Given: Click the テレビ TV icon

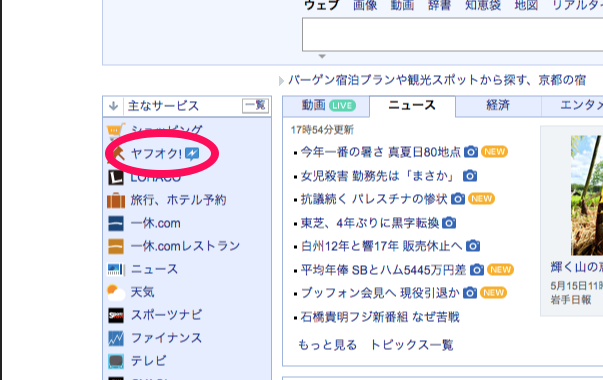Looking at the screenshot, I should (x=116, y=362).
